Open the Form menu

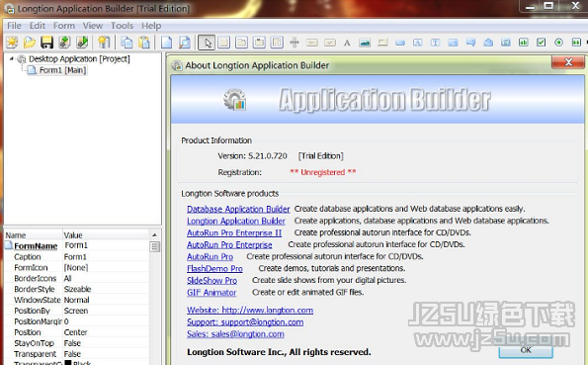click(x=64, y=26)
